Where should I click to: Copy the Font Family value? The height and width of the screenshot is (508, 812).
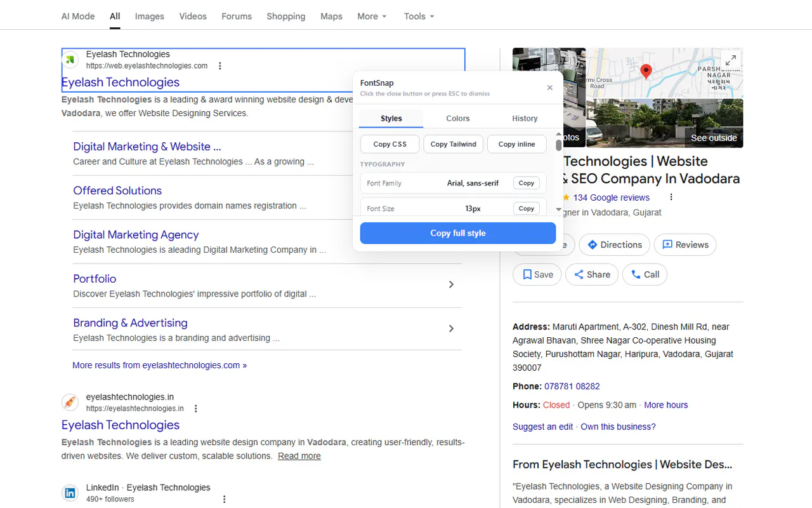point(527,183)
